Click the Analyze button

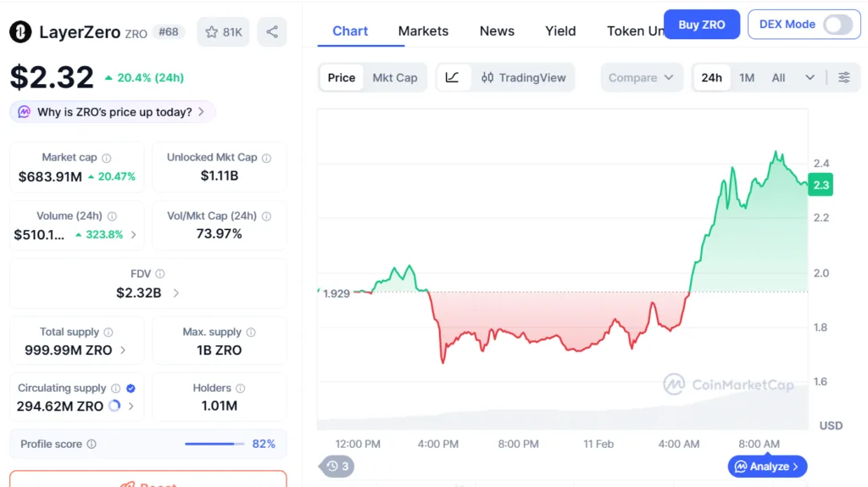click(x=767, y=467)
